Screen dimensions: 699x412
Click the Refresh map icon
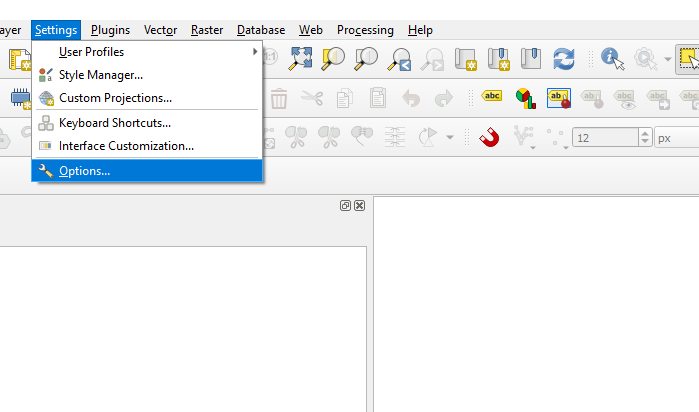[564, 59]
